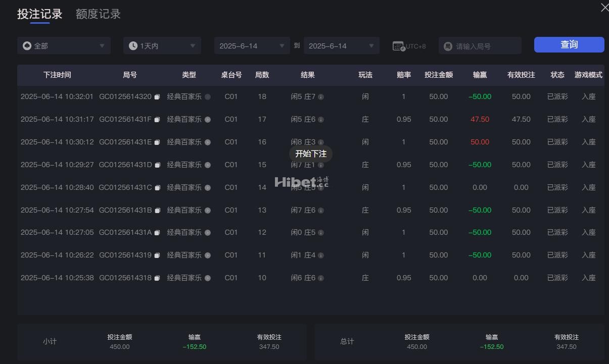This screenshot has width=609, height=364.
Task: Open the start date 2025-6-14 picker
Action: tap(252, 46)
